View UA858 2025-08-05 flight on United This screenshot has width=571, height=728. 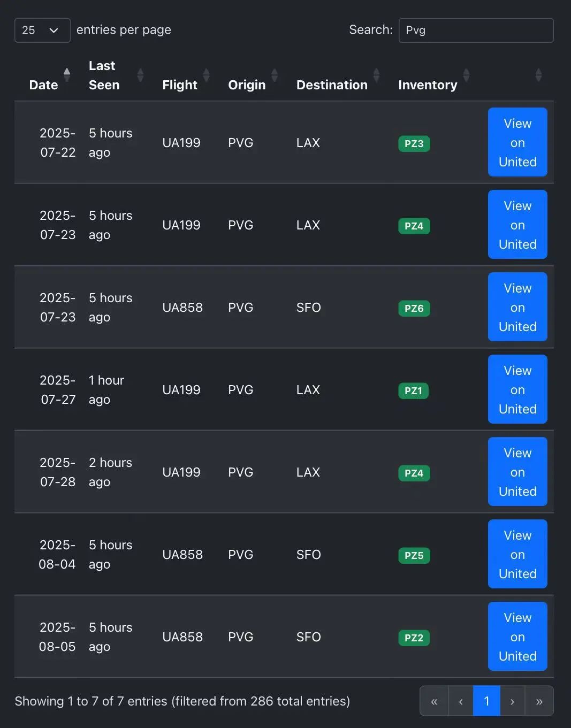tap(517, 637)
